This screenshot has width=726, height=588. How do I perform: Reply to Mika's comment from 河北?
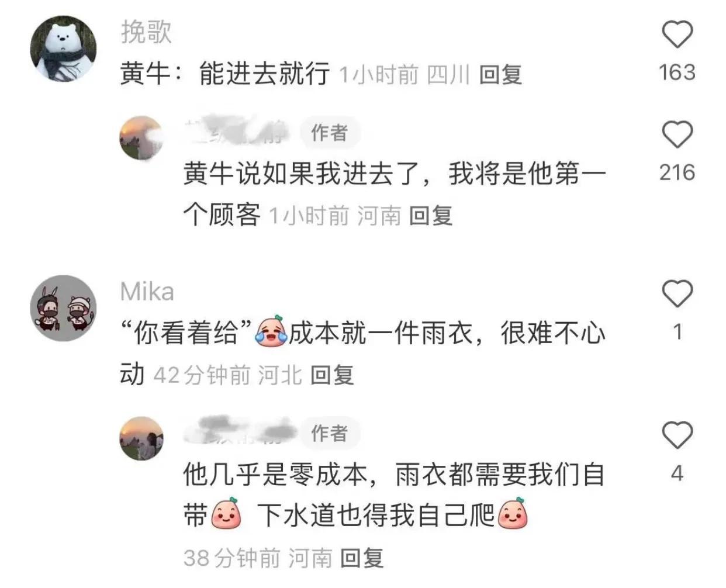pos(332,375)
